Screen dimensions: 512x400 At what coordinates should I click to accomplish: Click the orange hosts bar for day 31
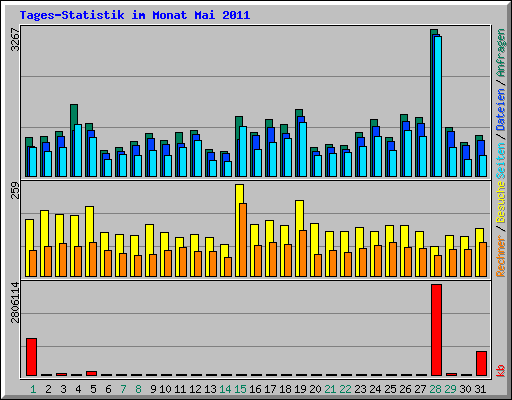[483, 259]
